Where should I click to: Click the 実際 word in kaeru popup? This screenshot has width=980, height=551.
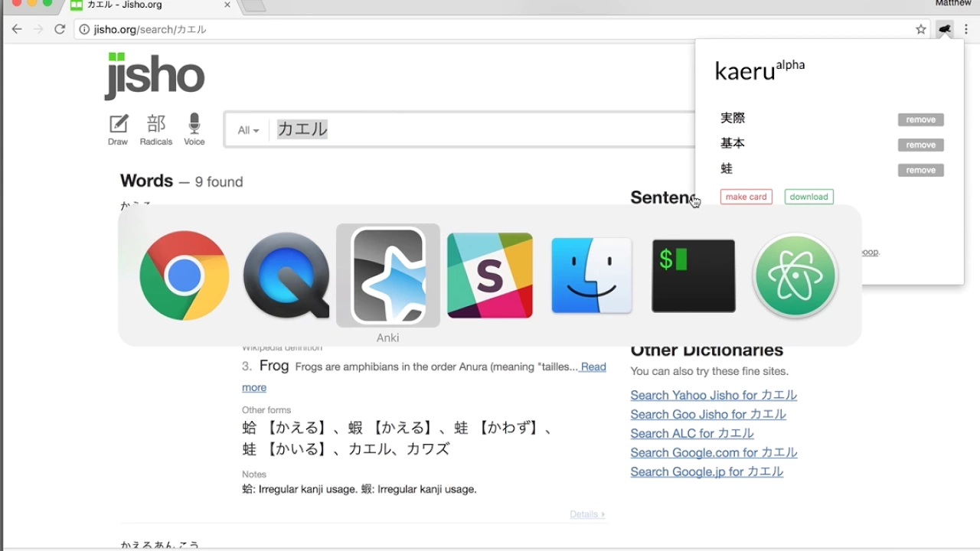point(733,118)
